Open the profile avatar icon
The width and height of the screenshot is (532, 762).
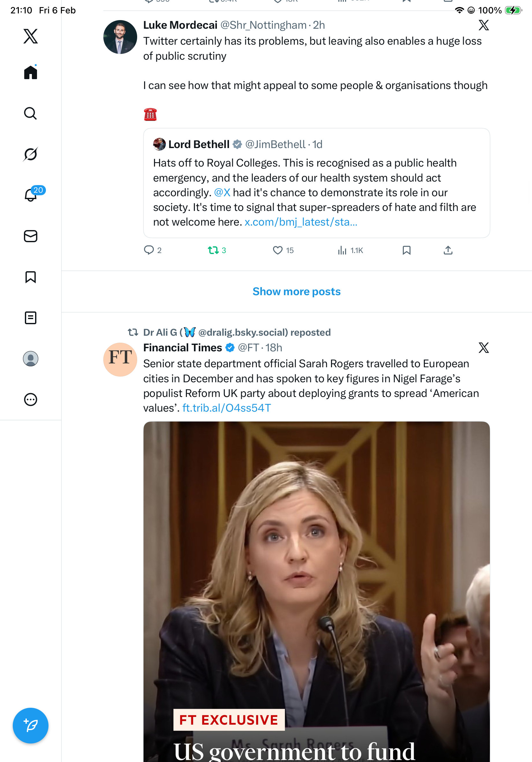pos(31,358)
